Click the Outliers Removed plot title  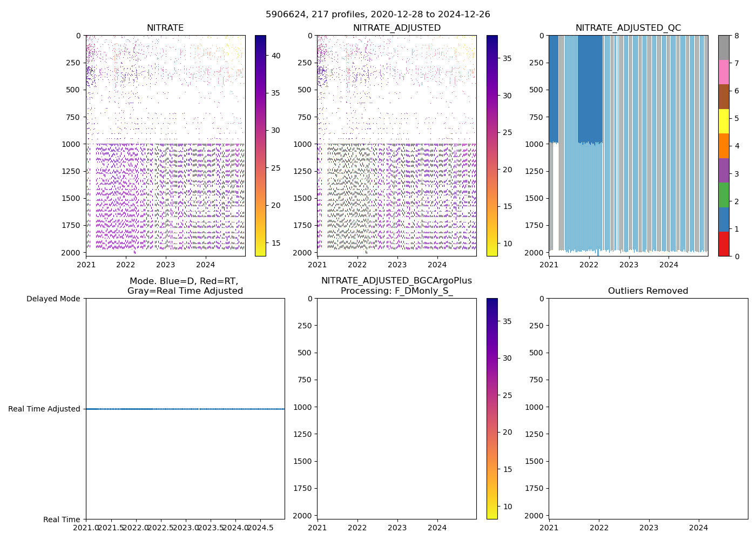point(648,291)
